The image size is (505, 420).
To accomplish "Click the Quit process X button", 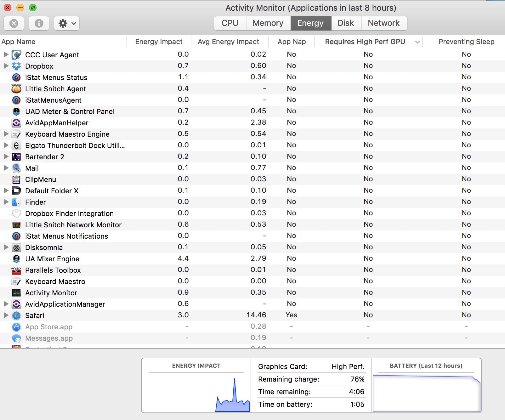I will (14, 23).
